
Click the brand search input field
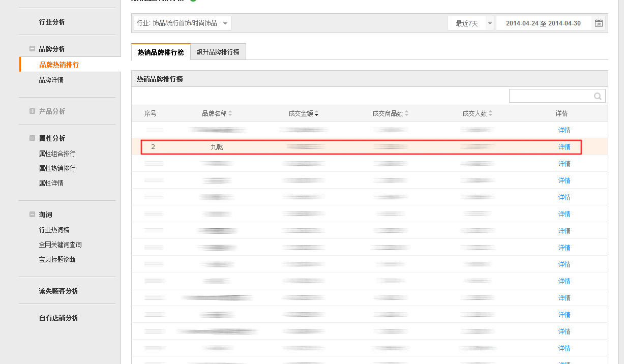coord(550,96)
